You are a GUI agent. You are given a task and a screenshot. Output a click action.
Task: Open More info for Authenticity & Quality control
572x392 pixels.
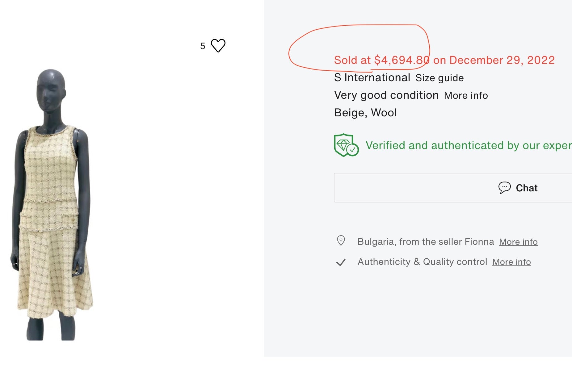511,262
